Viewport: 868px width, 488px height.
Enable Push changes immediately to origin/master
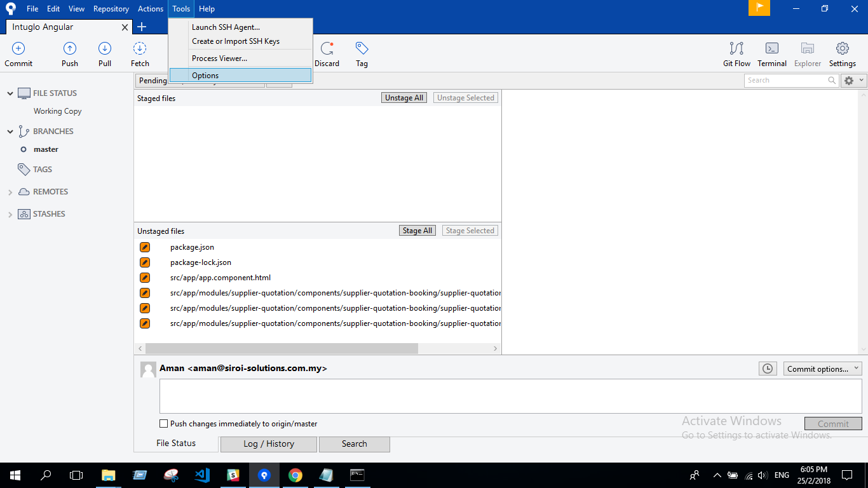tap(164, 424)
